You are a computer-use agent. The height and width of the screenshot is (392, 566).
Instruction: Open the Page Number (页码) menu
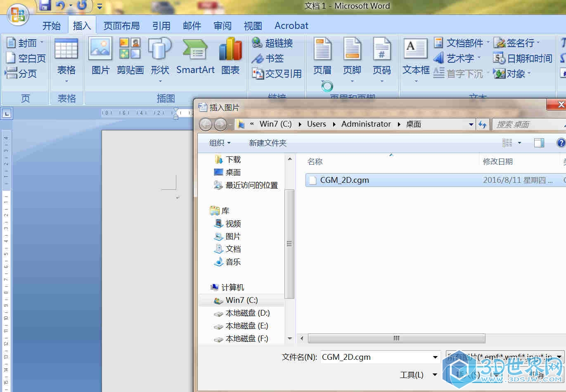pyautogui.click(x=382, y=60)
